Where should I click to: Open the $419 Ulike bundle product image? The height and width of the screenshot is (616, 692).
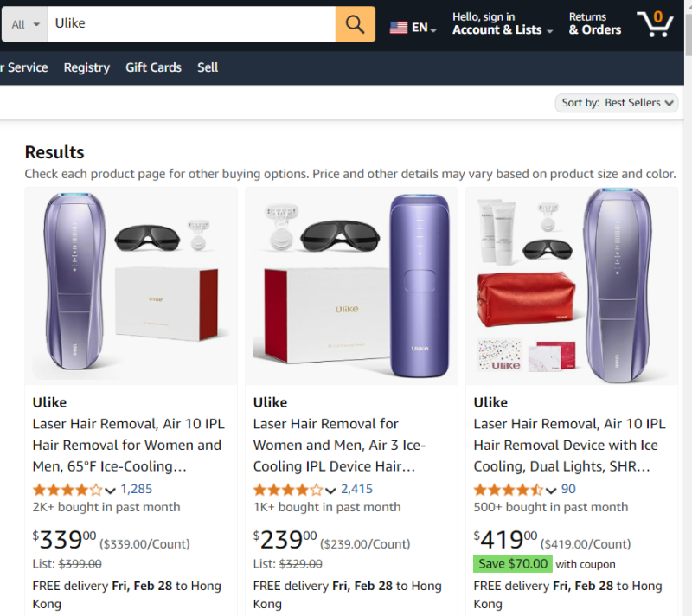pyautogui.click(x=573, y=286)
